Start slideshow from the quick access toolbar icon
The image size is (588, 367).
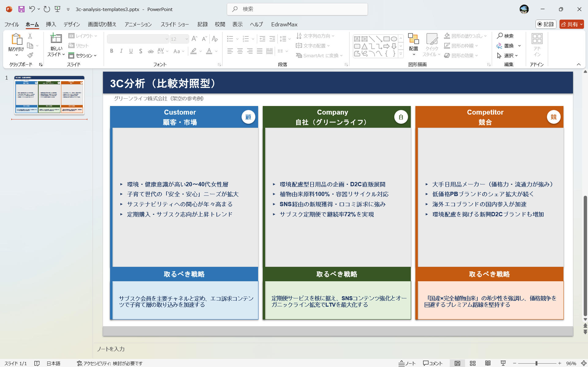tap(57, 9)
